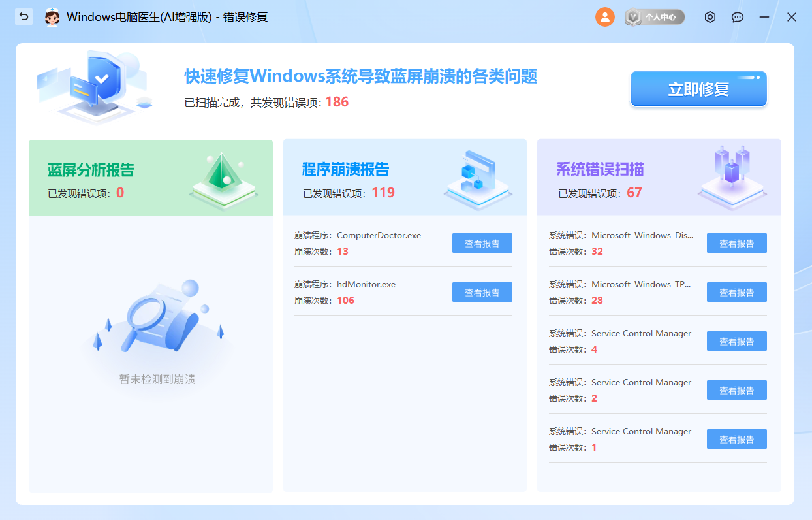Click the blue cube icon in 程序崩溃报告
Viewport: 812px width, 520px height.
(478, 176)
